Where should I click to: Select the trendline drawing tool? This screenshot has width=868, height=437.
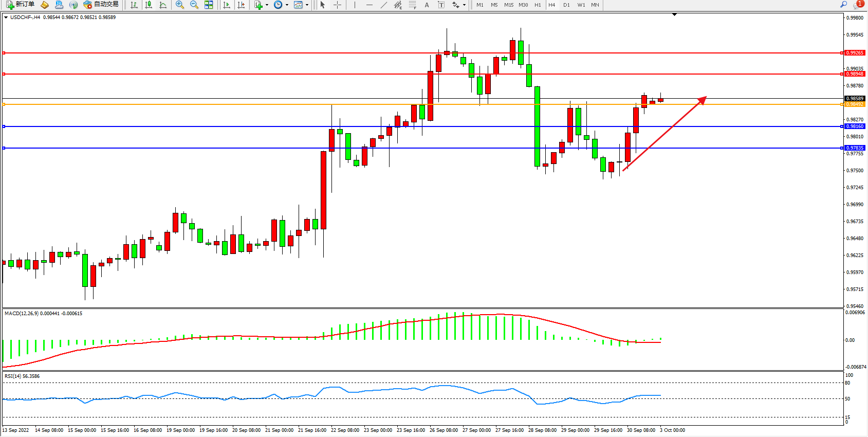pos(383,5)
